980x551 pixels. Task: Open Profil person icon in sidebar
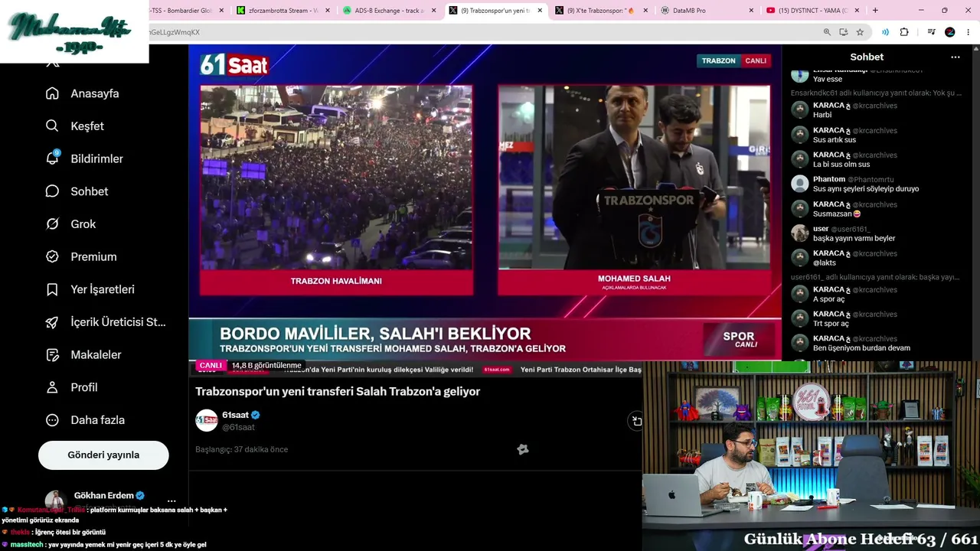click(x=52, y=387)
